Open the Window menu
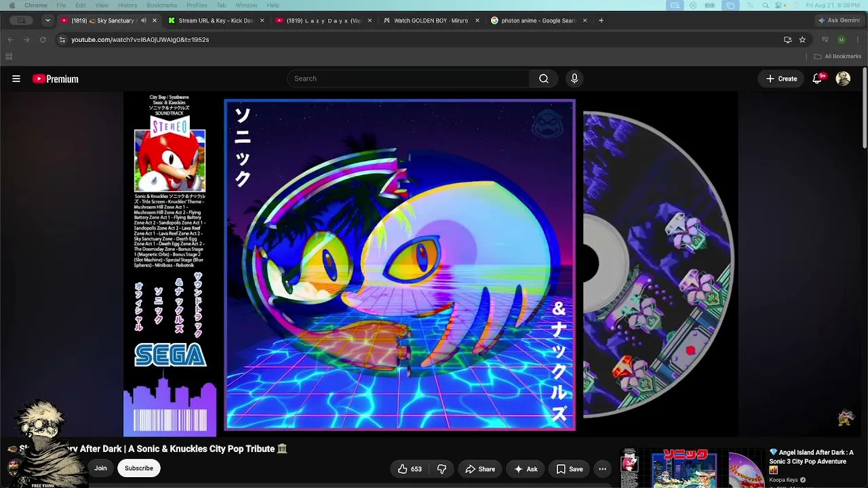 click(x=246, y=5)
